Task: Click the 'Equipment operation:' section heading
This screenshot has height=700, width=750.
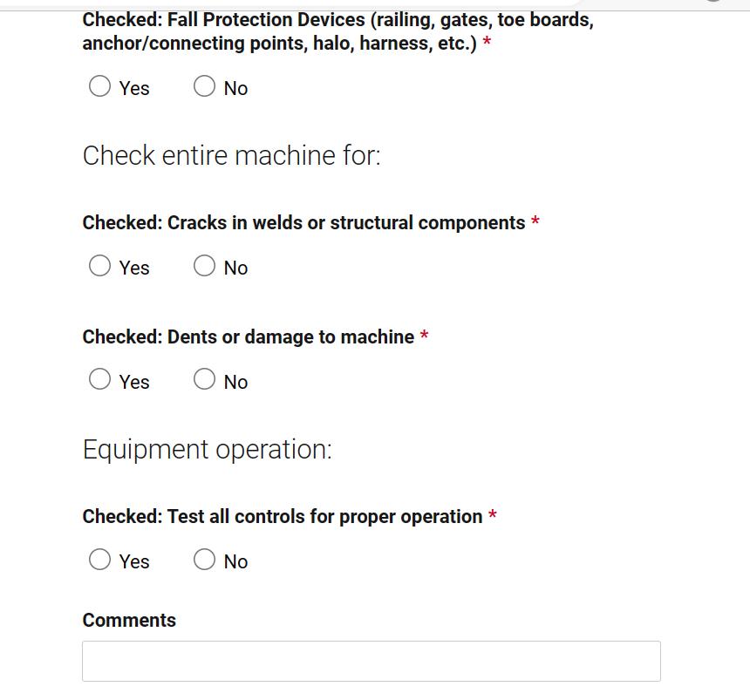Action: [207, 450]
